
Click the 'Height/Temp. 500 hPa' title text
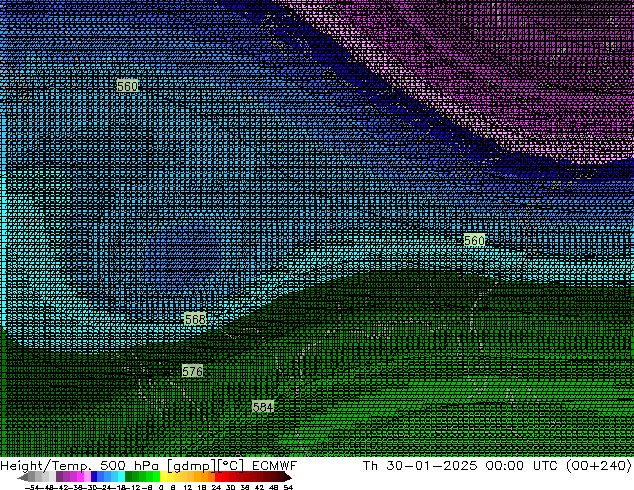(80, 466)
